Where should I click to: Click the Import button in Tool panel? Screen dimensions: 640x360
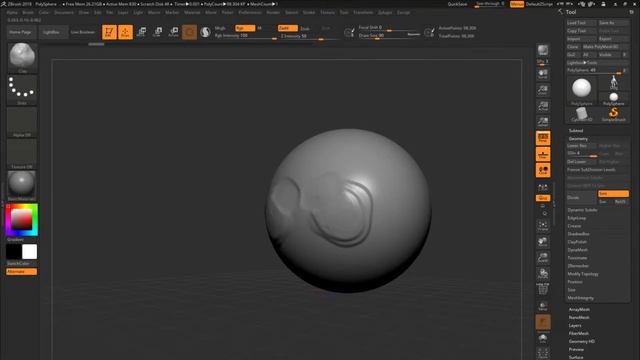pos(582,39)
